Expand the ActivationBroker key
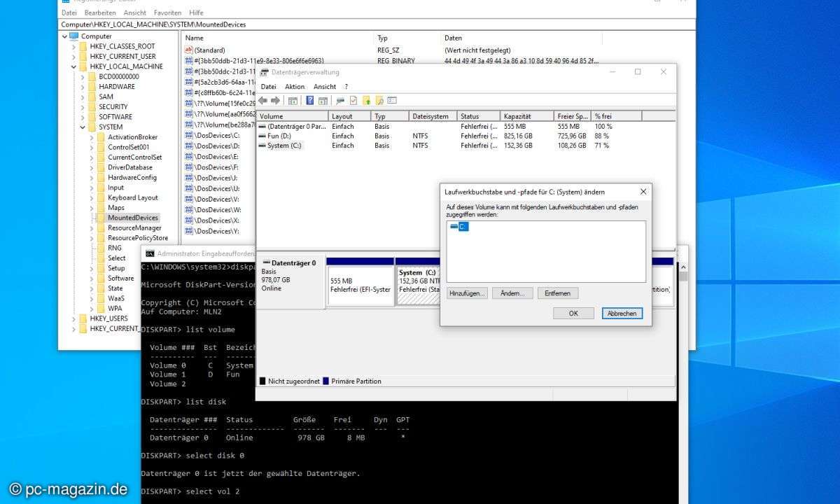 [92, 137]
